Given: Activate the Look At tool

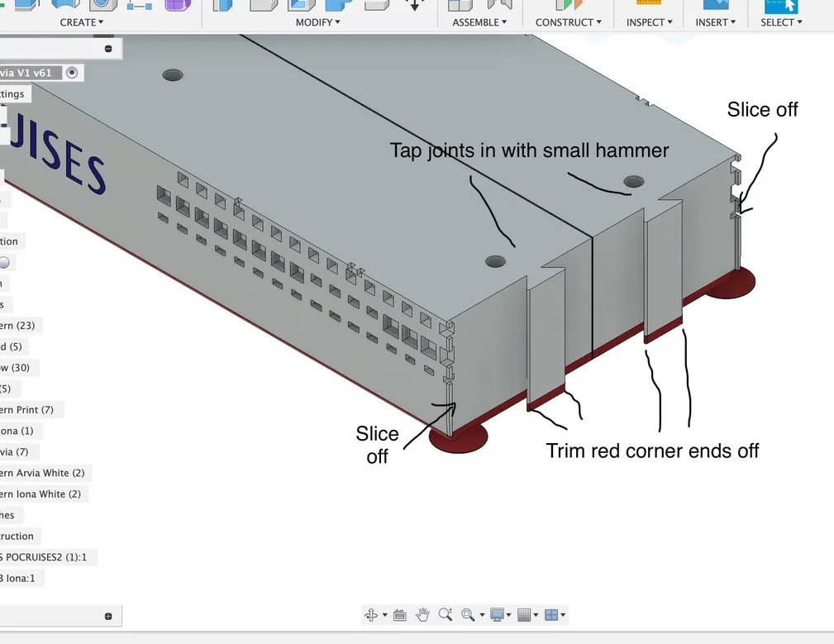Looking at the screenshot, I should pos(399,615).
